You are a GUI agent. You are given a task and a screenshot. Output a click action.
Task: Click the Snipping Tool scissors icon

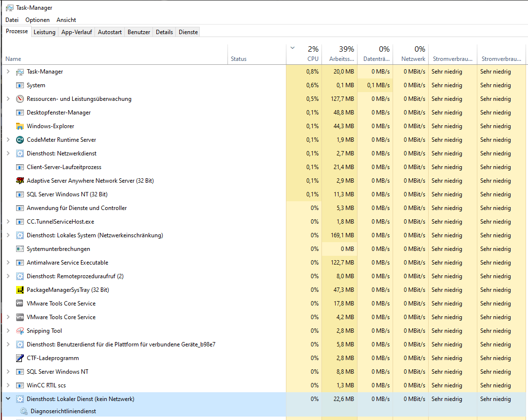coord(20,331)
